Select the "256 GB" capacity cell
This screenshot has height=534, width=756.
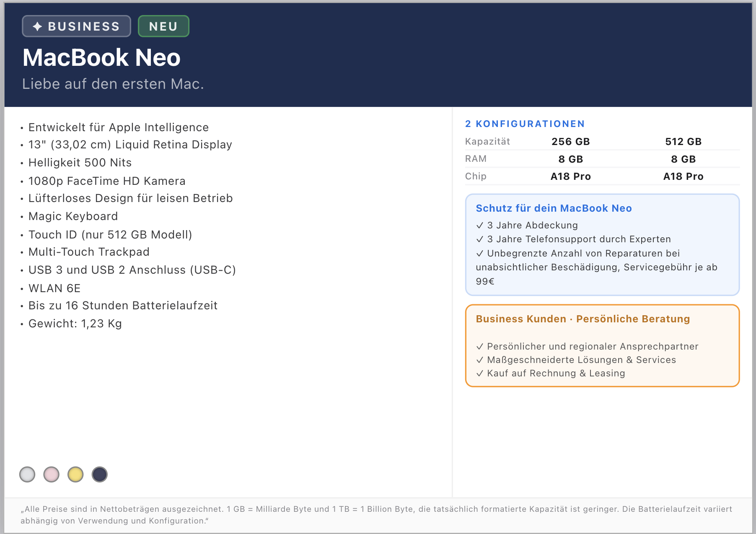571,142
